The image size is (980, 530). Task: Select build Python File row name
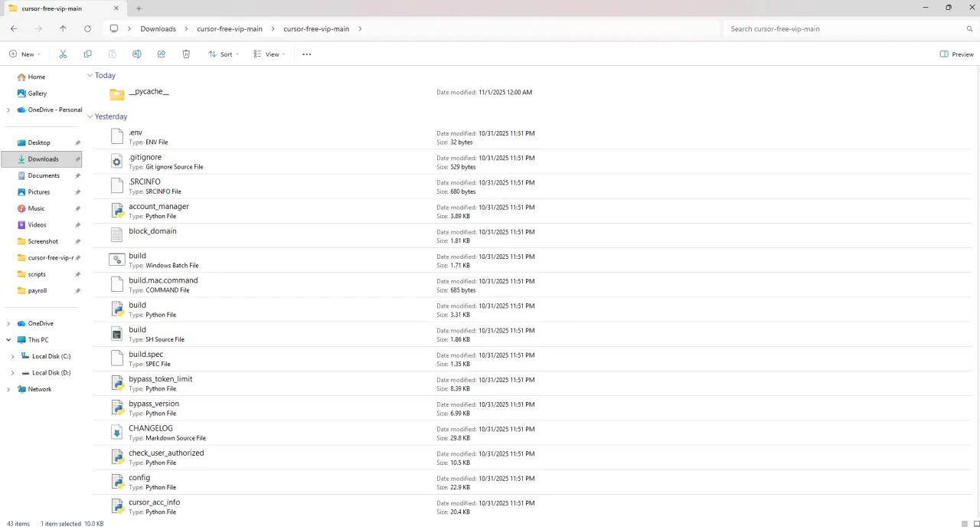pyautogui.click(x=137, y=305)
